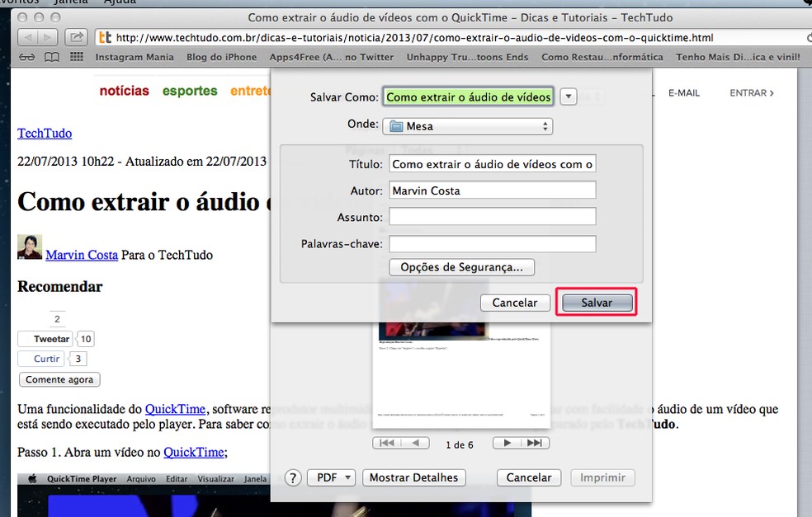Click QuickTime link in Passo 1
Image resolution: width=812 pixels, height=517 pixels.
[194, 452]
